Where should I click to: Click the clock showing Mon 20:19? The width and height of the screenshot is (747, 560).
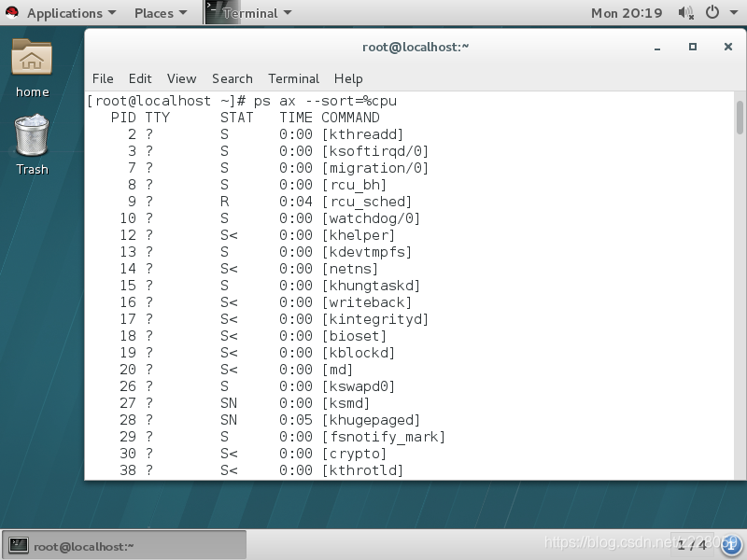pyautogui.click(x=627, y=13)
